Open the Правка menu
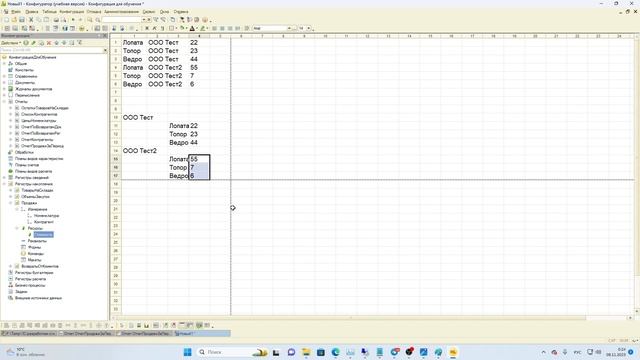 click(x=31, y=12)
